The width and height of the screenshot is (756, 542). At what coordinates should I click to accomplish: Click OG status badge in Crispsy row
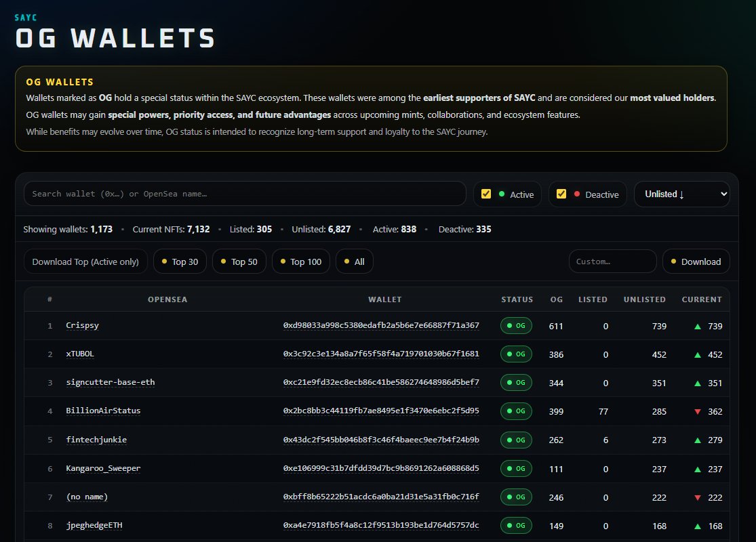[x=517, y=326]
